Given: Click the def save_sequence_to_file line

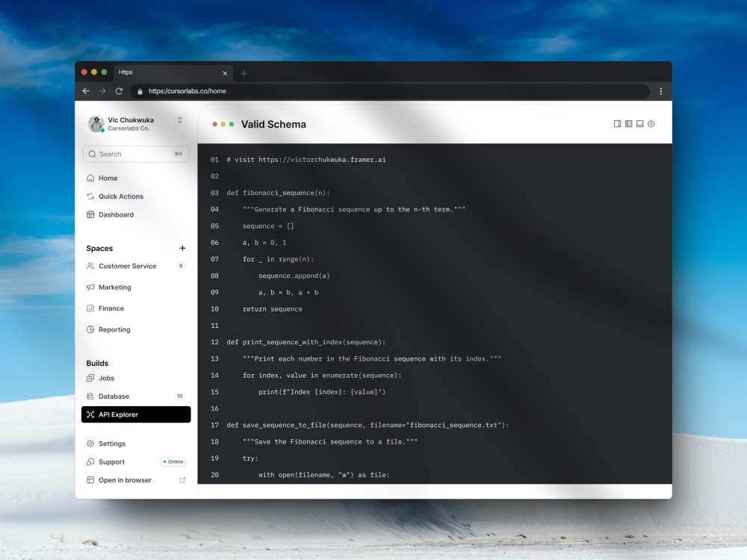Looking at the screenshot, I should click(368, 426).
